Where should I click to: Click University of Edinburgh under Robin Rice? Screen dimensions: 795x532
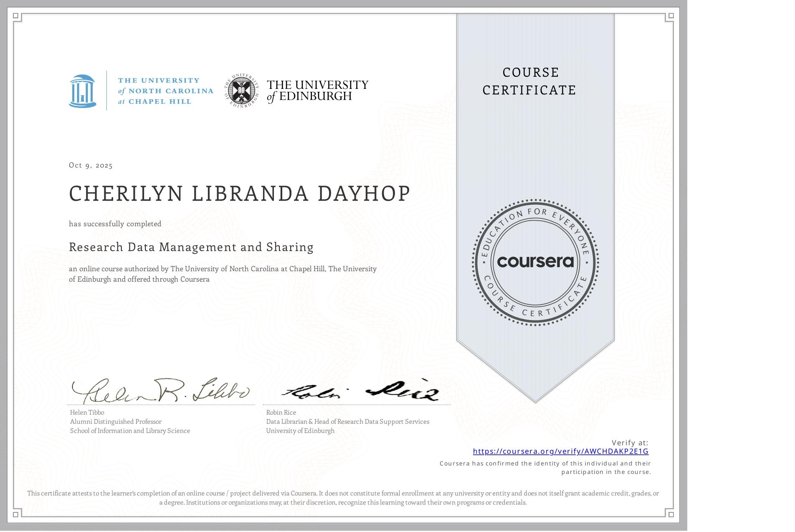300,431
